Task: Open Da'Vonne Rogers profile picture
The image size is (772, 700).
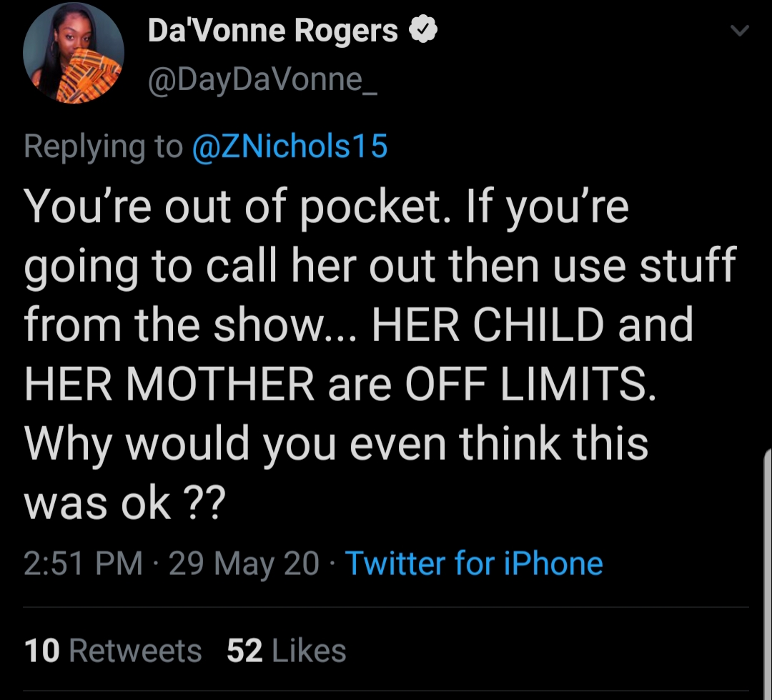Action: tap(74, 53)
